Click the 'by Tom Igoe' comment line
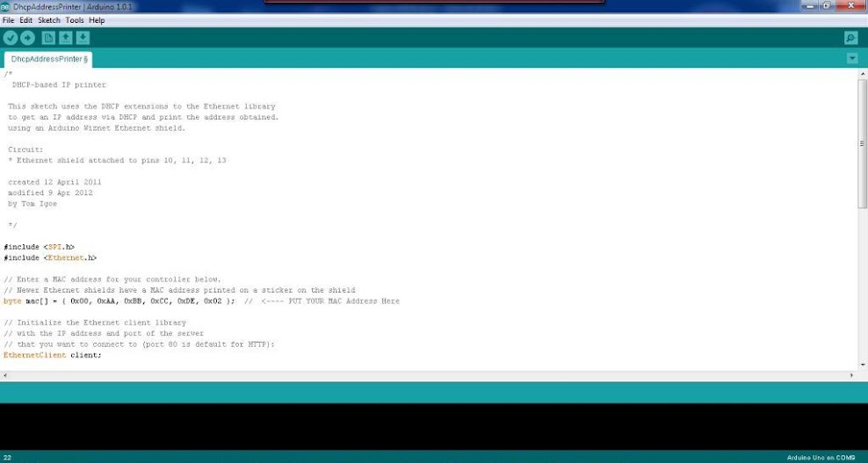868x463 pixels. (x=33, y=204)
